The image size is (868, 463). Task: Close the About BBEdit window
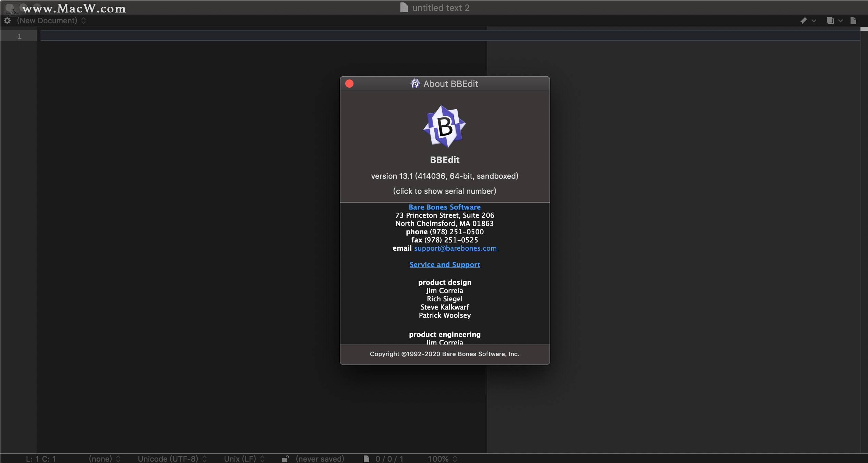(349, 84)
